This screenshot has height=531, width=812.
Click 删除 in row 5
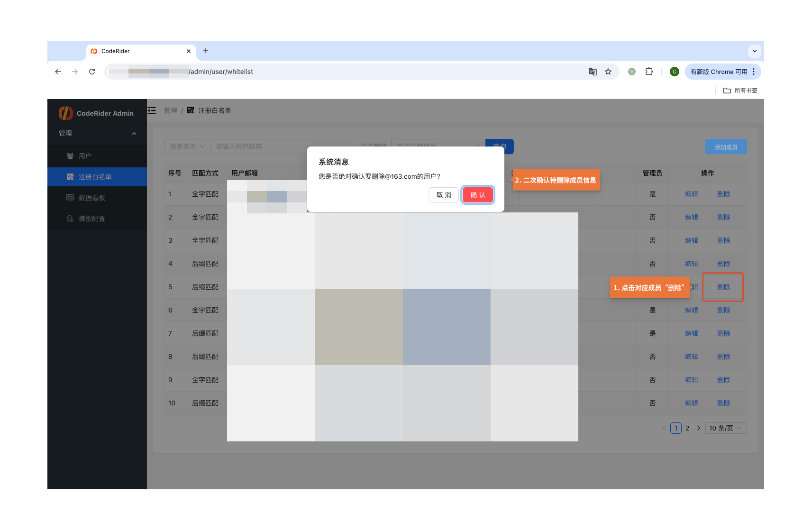pos(724,287)
